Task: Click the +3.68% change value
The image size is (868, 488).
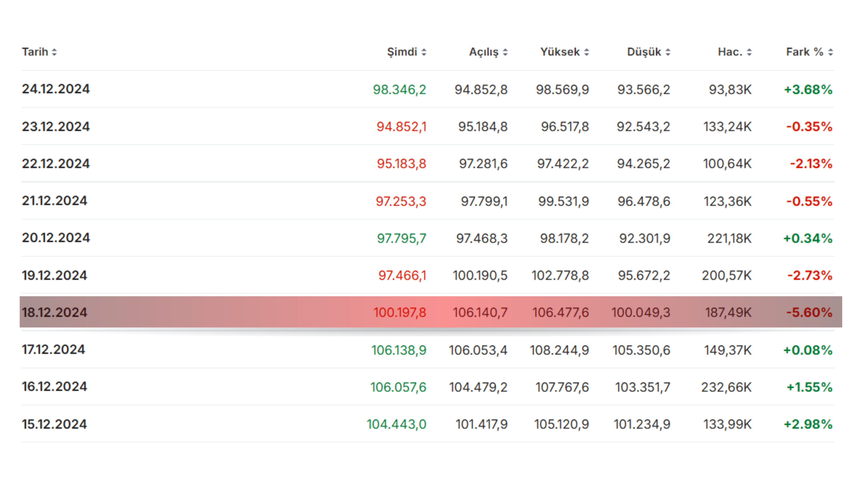Action: click(x=808, y=90)
